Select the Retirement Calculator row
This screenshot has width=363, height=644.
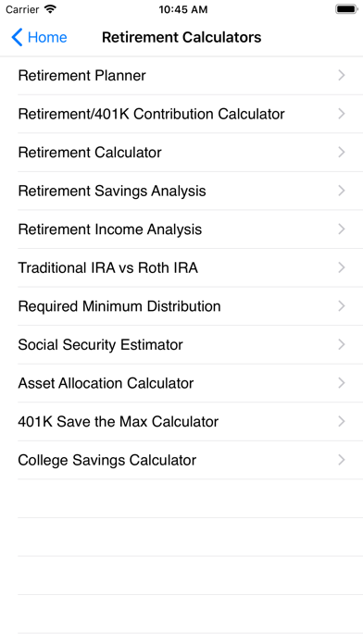(181, 153)
